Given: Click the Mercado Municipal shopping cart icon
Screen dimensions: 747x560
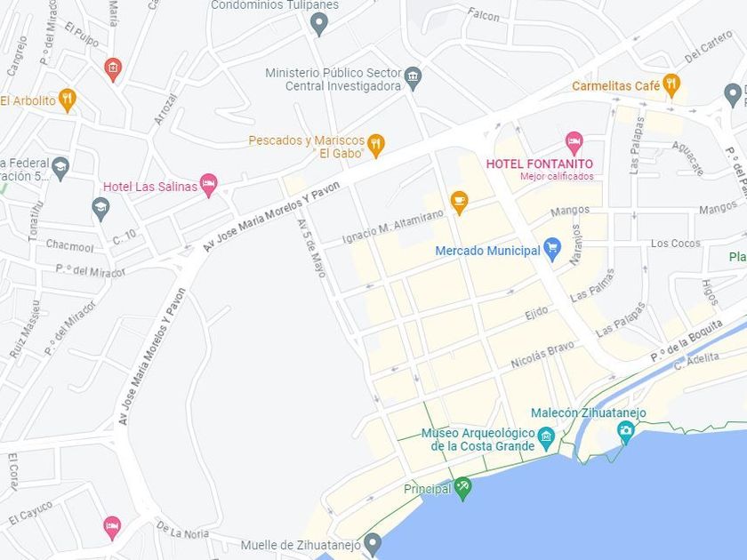Looking at the screenshot, I should 552,249.
